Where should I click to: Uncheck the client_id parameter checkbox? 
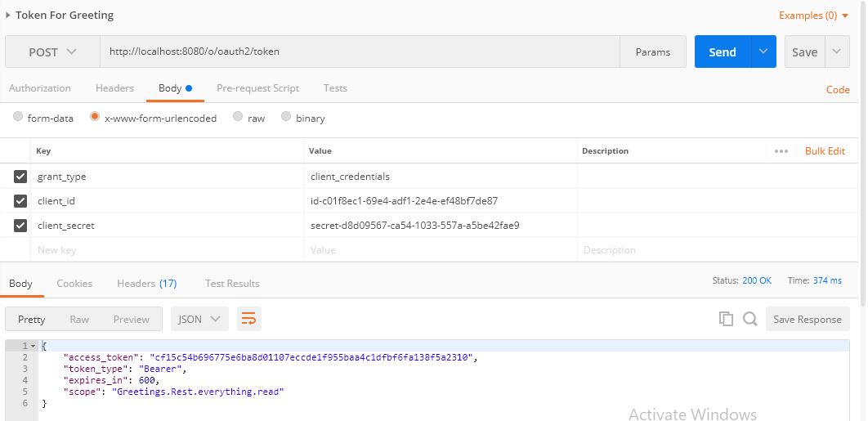20,201
